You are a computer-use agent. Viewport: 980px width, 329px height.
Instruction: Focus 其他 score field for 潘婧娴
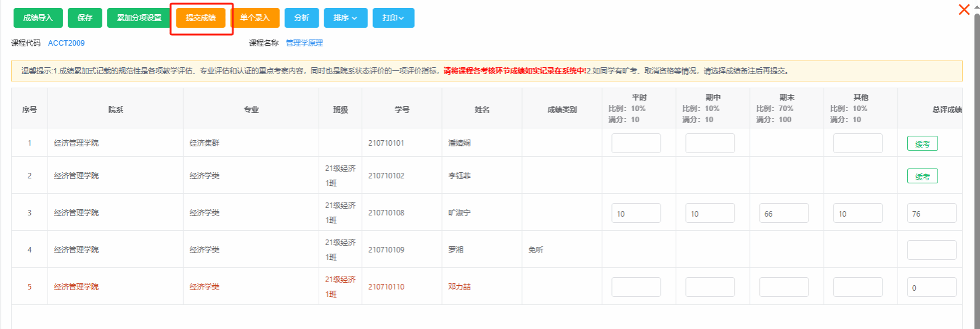pyautogui.click(x=858, y=143)
